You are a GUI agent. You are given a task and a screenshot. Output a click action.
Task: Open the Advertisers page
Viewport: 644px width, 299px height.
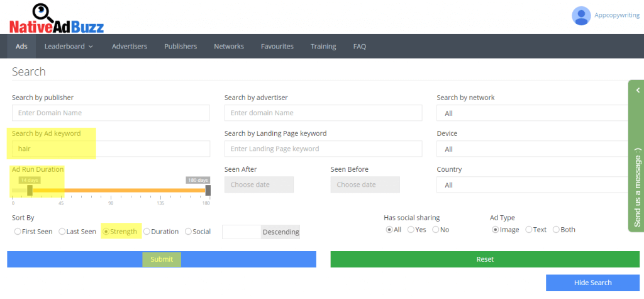click(130, 47)
